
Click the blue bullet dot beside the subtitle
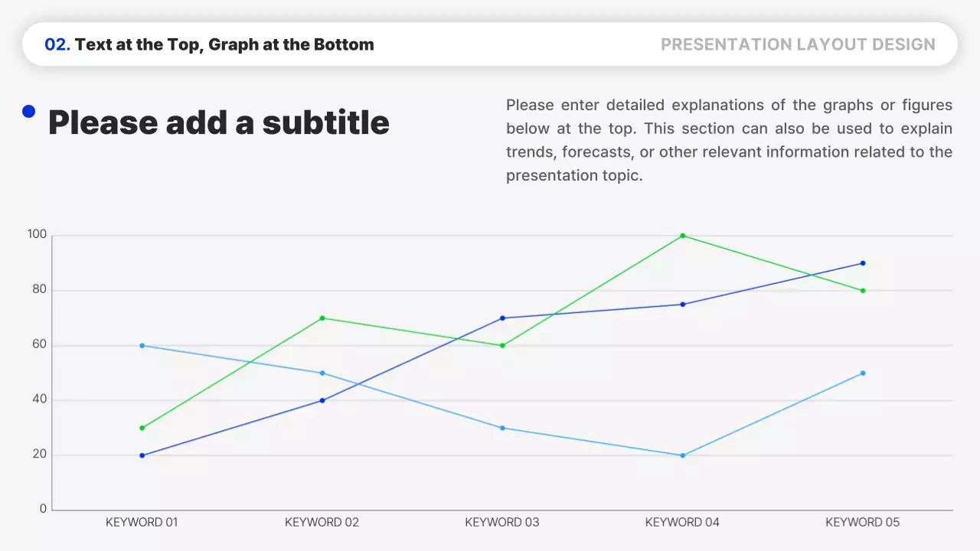(x=29, y=112)
